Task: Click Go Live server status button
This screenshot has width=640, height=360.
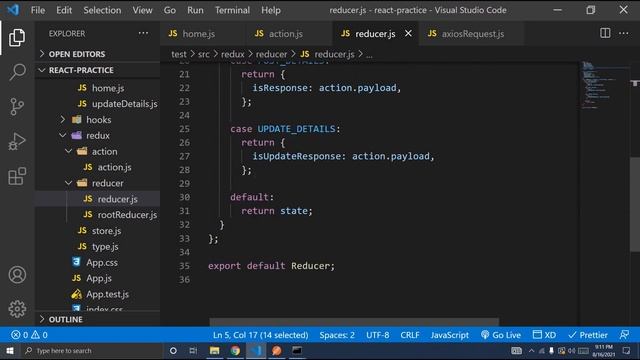Action: pyautogui.click(x=501, y=335)
